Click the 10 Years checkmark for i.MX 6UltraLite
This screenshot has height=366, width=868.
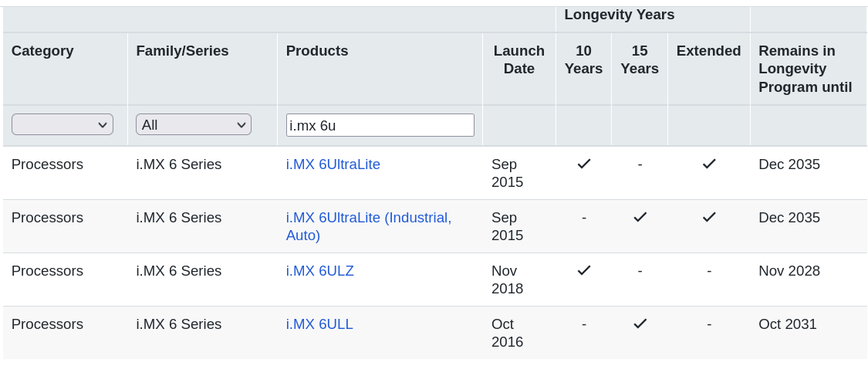click(x=584, y=164)
